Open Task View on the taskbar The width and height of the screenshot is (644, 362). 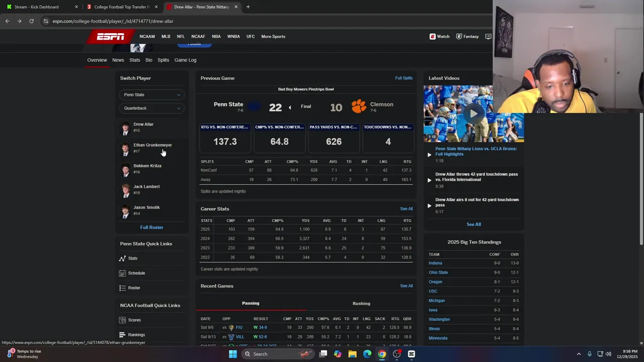click(x=323, y=354)
